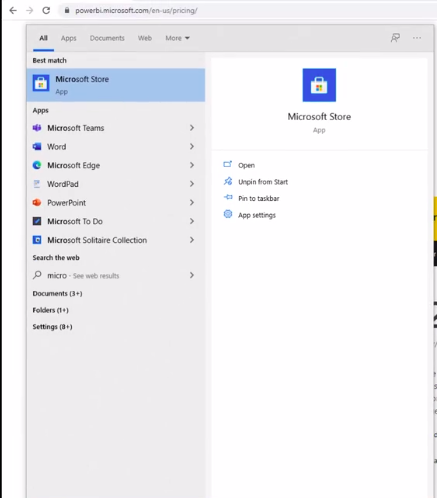
Task: Switch to the Web search tab
Action: (x=145, y=38)
